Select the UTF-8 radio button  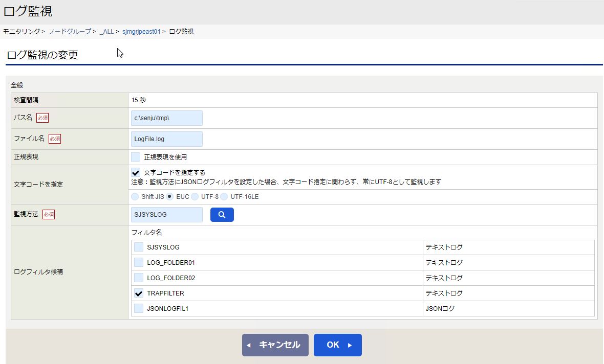pyautogui.click(x=195, y=197)
